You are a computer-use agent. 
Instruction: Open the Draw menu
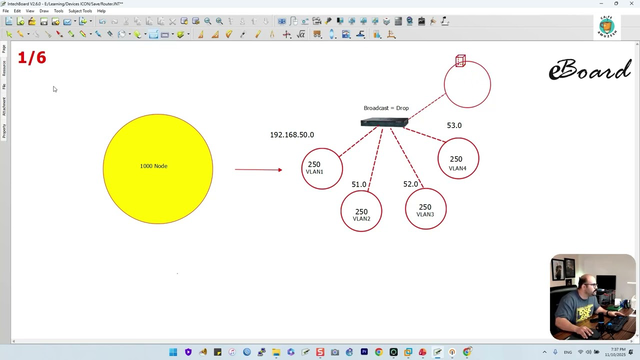click(x=44, y=11)
